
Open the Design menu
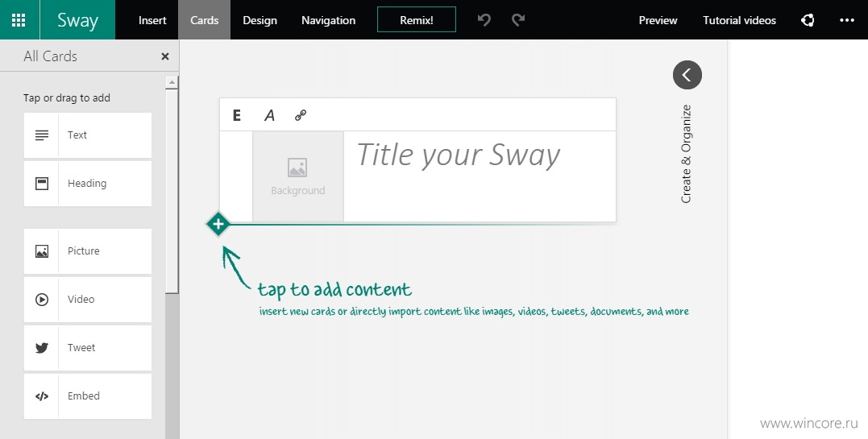pos(260,20)
